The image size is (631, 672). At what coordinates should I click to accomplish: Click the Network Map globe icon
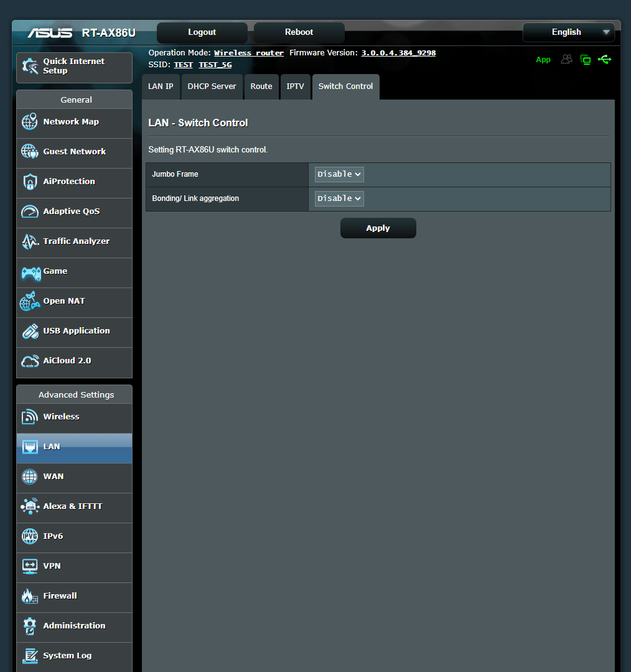click(30, 122)
